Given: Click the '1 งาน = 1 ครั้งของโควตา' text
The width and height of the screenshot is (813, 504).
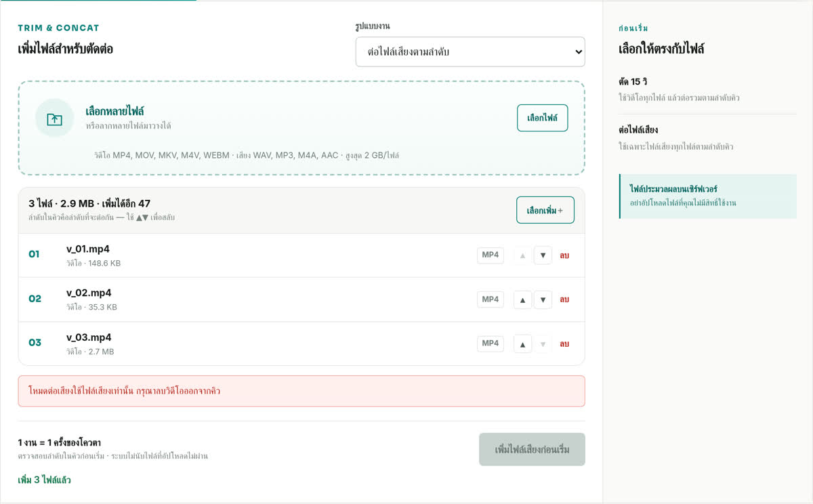Looking at the screenshot, I should (x=60, y=443).
